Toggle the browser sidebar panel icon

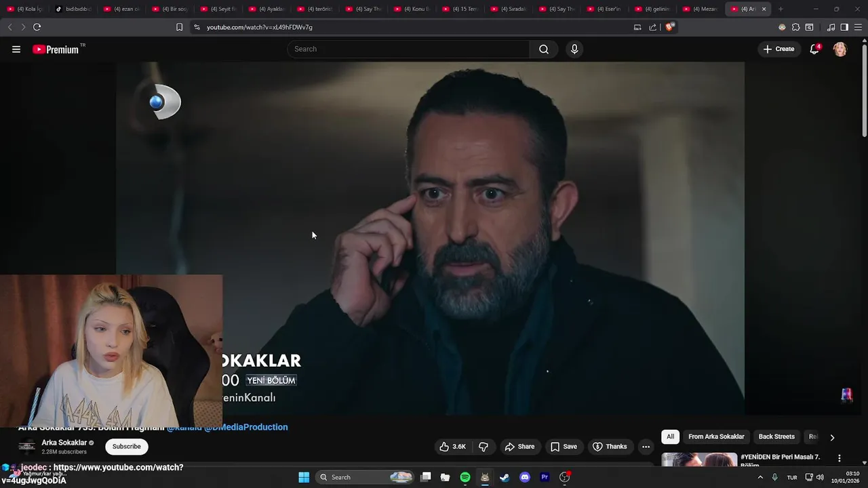[x=844, y=27]
